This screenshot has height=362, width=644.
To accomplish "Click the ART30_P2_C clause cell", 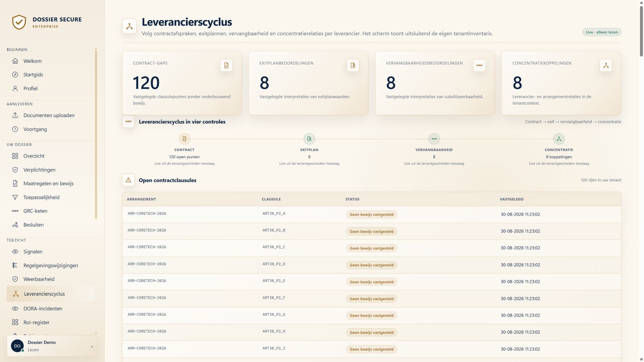I will tap(274, 247).
